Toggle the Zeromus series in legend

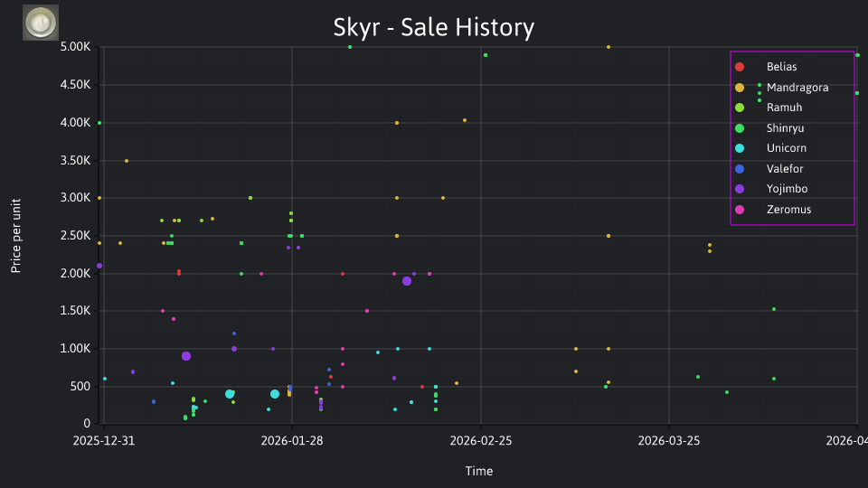pyautogui.click(x=773, y=210)
